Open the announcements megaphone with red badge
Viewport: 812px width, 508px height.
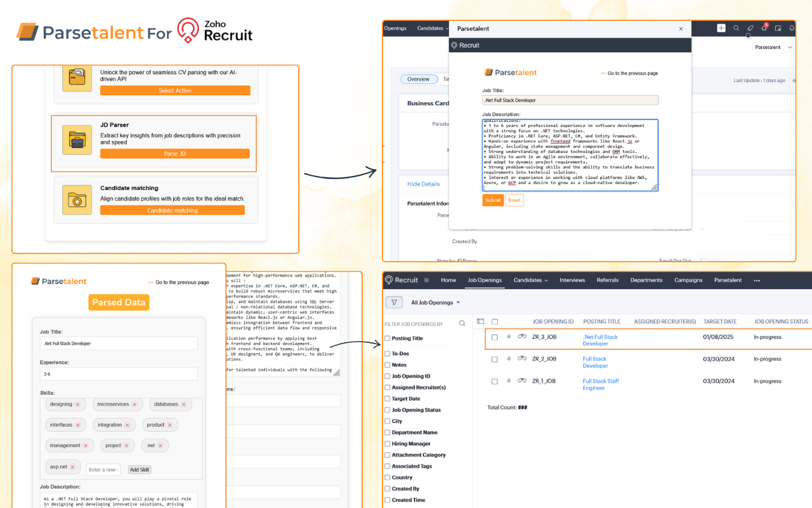click(x=764, y=28)
